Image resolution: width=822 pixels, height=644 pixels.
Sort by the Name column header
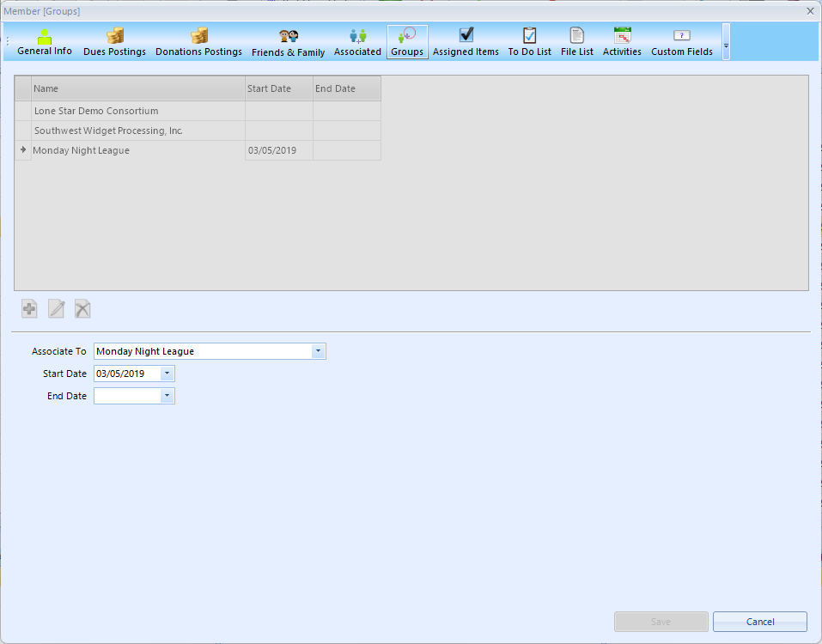[x=138, y=88]
